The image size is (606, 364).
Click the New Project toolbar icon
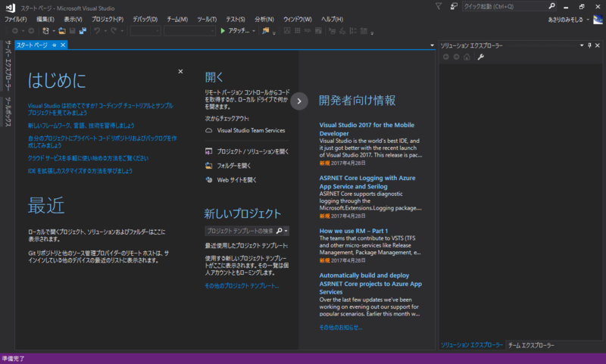coord(45,30)
